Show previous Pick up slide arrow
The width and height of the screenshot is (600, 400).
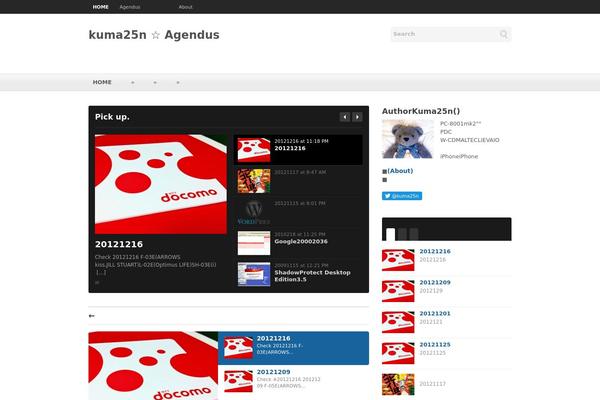[345, 117]
